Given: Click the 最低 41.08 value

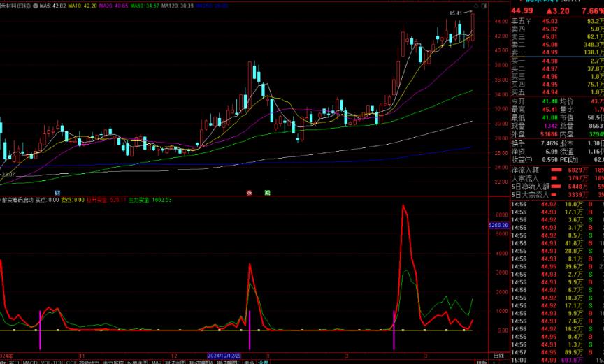Looking at the screenshot, I should click(x=549, y=118).
